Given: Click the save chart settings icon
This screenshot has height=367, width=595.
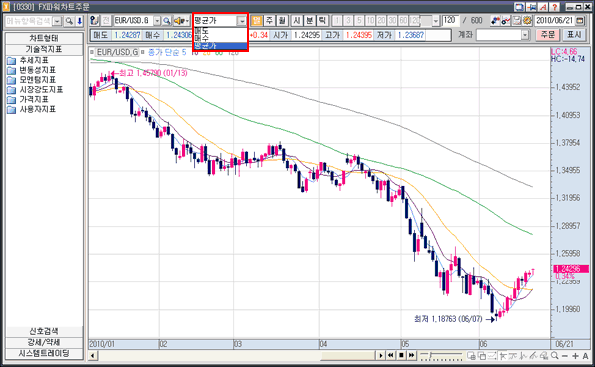Looking at the screenshot, I should tap(516, 20).
